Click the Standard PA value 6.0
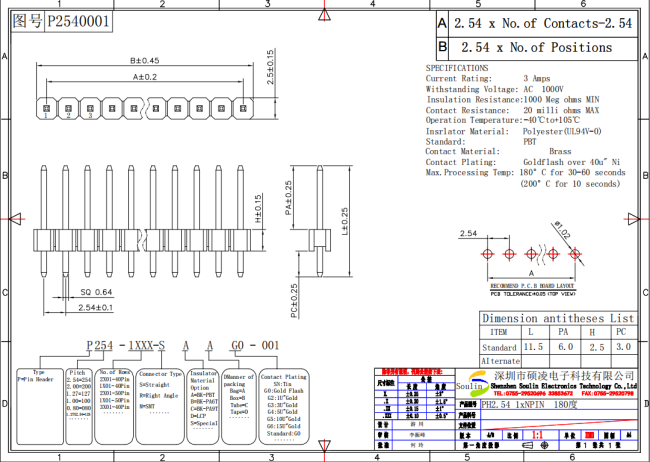Screen dimensions: 650x462 click(x=565, y=346)
